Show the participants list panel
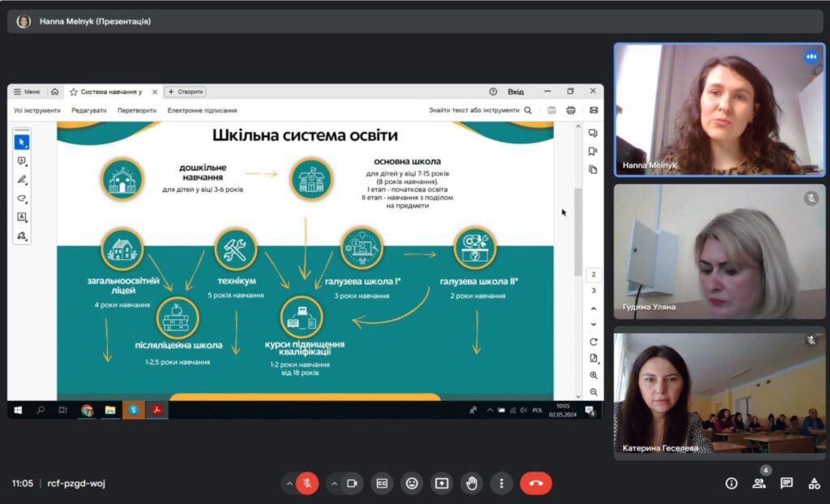Image resolution: width=830 pixels, height=504 pixels. pos(759,483)
